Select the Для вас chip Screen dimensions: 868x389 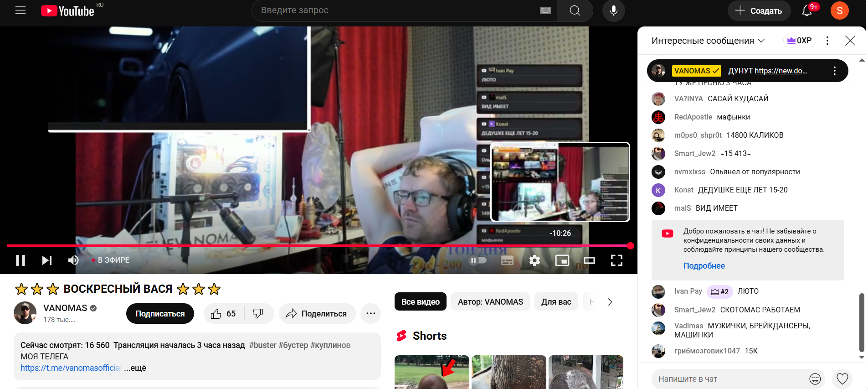(556, 302)
